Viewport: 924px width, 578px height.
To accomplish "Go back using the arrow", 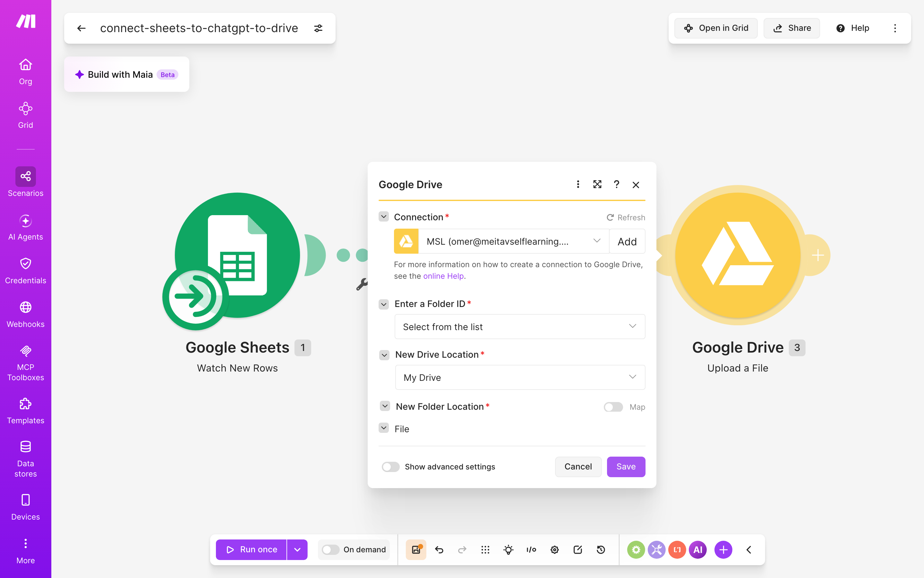I will pyautogui.click(x=81, y=28).
